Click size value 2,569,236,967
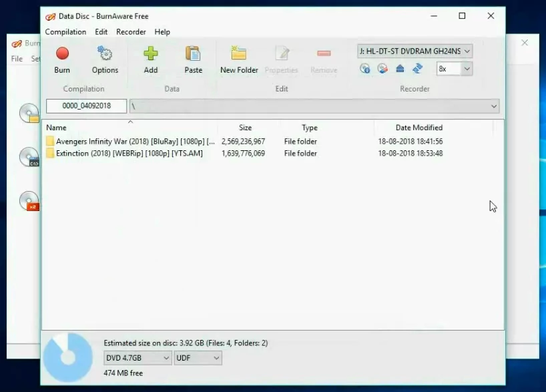 click(x=243, y=141)
